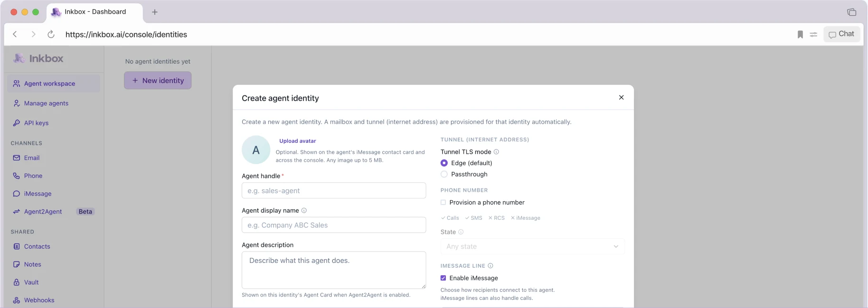The width and height of the screenshot is (868, 308).
Task: Uncheck Enable iMessage checkbox
Action: point(443,278)
